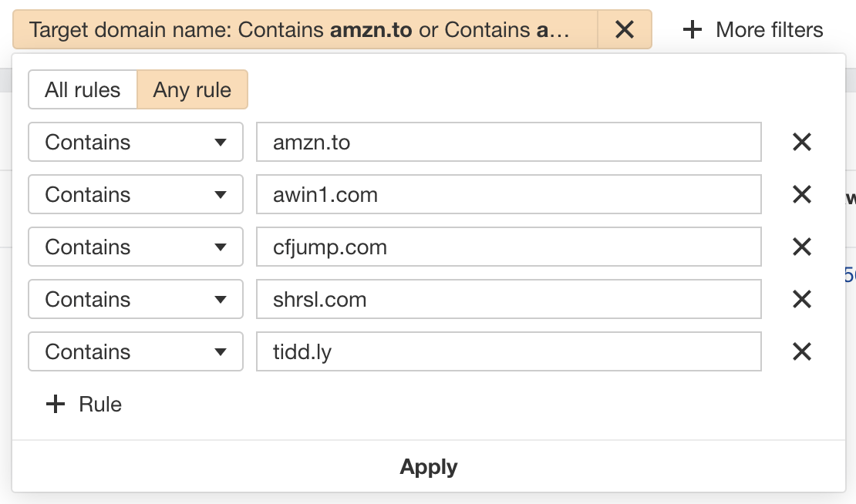856x504 pixels.
Task: Add a new rule to the filter
Action: pyautogui.click(x=81, y=404)
